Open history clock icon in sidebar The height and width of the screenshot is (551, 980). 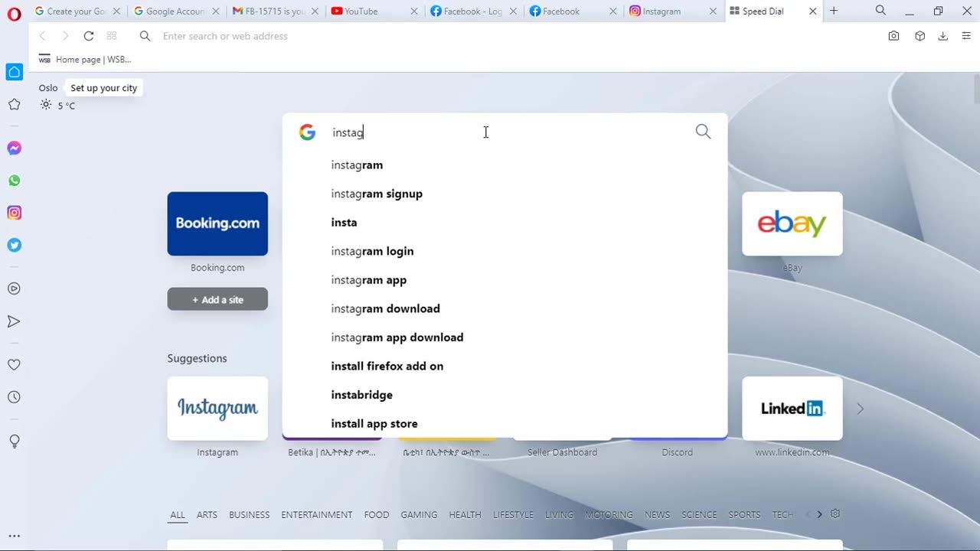(x=14, y=397)
